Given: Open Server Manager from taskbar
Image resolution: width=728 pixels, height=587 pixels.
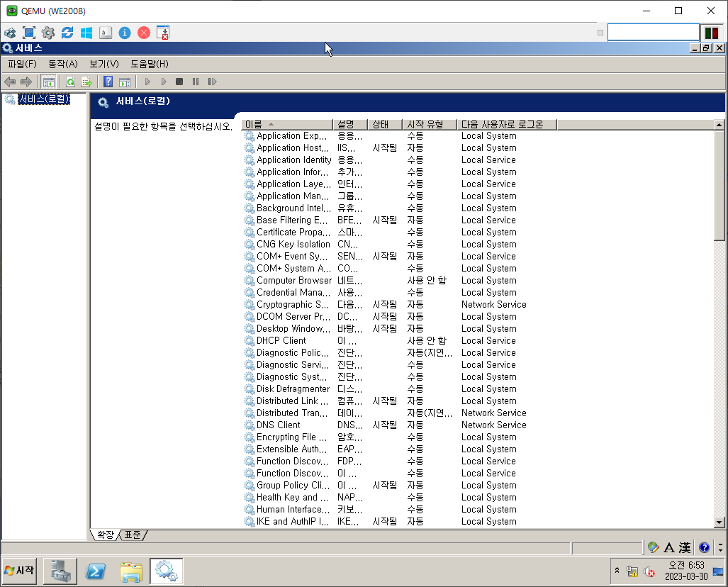Looking at the screenshot, I should click(x=60, y=571).
